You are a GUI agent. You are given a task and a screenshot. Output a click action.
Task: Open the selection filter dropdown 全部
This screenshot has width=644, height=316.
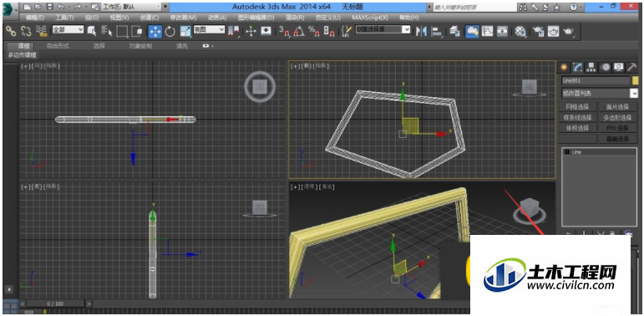click(68, 29)
